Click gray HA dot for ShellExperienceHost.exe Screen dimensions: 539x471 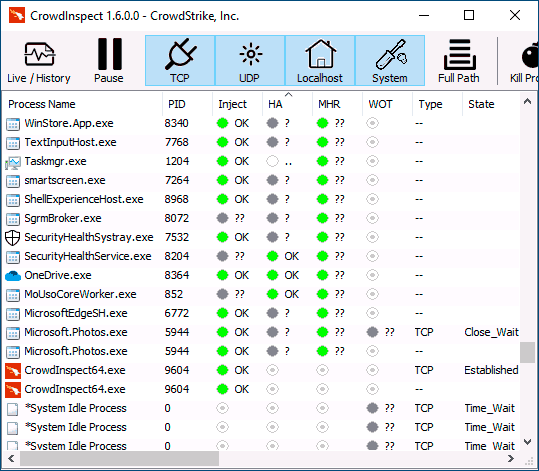[x=273, y=199]
